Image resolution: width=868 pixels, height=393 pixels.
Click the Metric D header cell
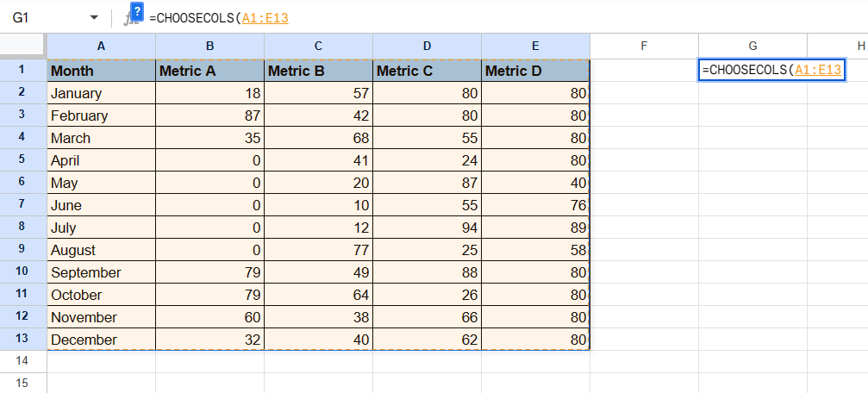[x=535, y=71]
